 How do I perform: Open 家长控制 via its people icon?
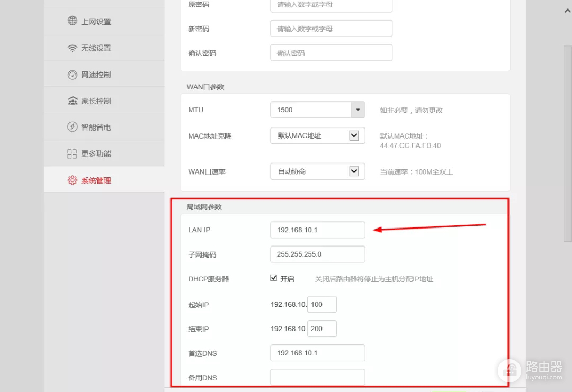(72, 101)
